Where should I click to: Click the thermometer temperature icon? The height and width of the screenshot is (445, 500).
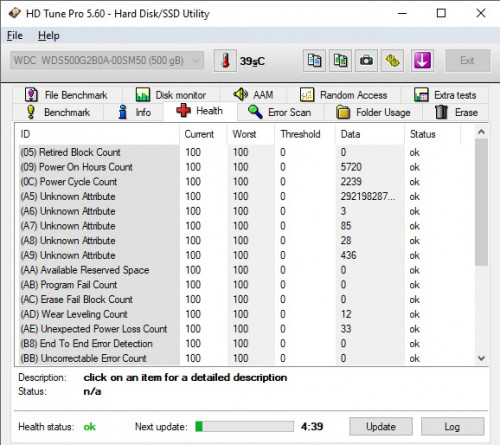click(x=225, y=61)
